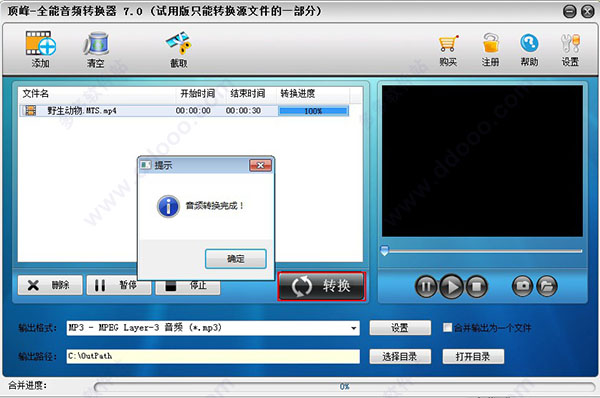Minimize the main converter window
The width and height of the screenshot is (600, 398).
point(569,11)
